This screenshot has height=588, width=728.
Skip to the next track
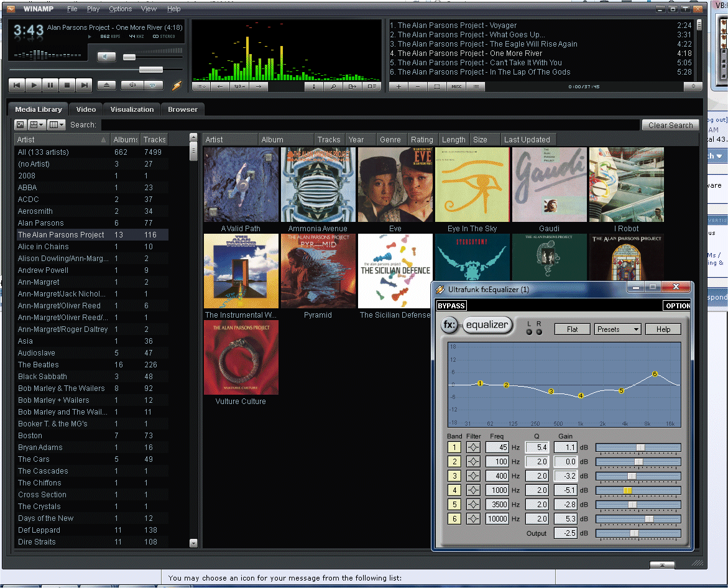[83, 85]
